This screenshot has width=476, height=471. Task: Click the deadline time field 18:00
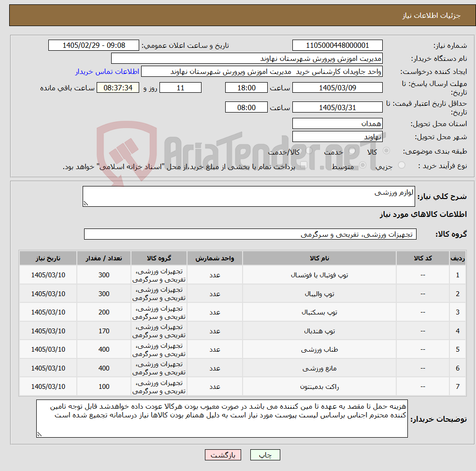tap(246, 88)
